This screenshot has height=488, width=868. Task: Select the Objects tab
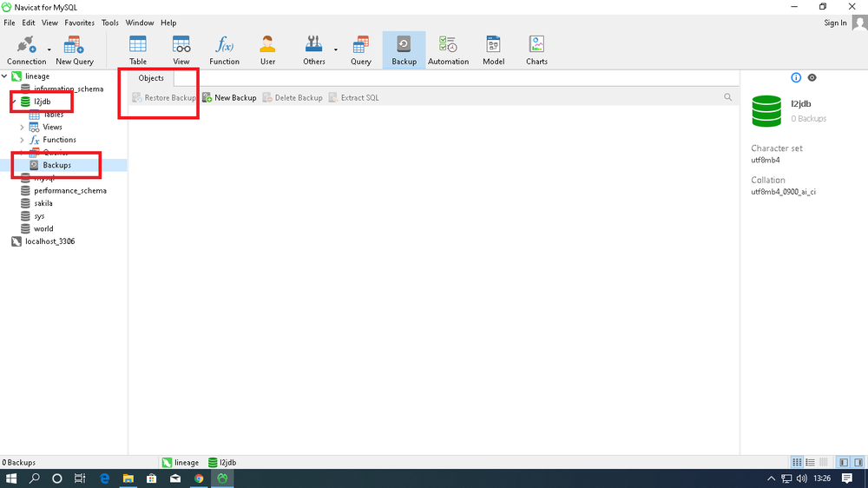coord(151,78)
